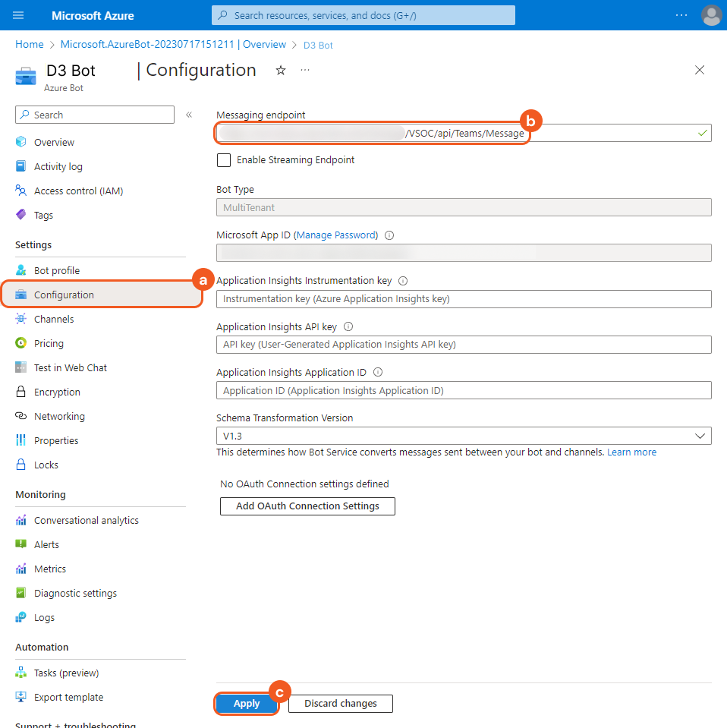Screen dimensions: 727x728
Task: Open the Azure portal hamburger menu
Action: pyautogui.click(x=18, y=15)
